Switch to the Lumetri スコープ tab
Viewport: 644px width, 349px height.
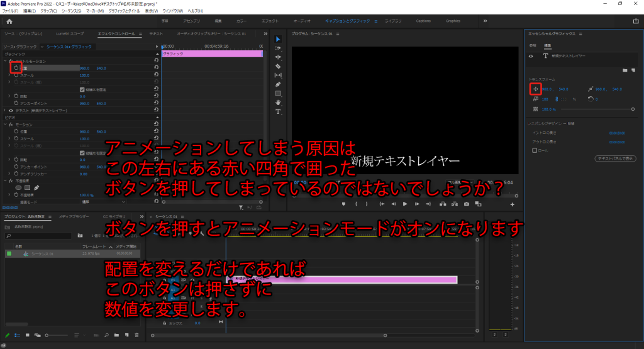pos(70,33)
